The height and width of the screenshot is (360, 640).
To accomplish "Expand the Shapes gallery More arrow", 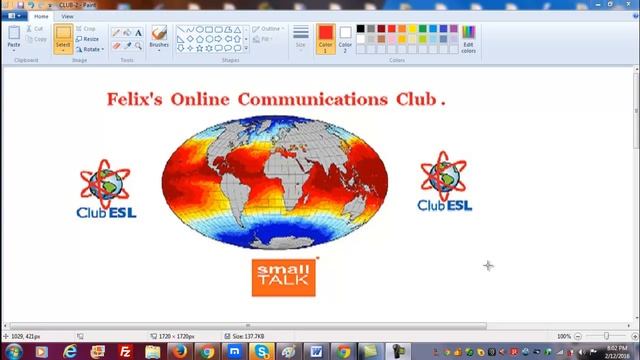I will 246,48.
